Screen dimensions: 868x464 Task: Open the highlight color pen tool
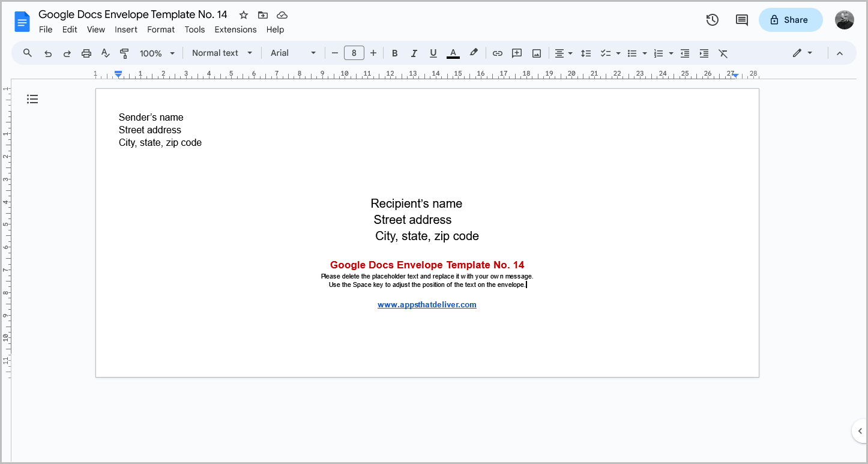tap(474, 53)
